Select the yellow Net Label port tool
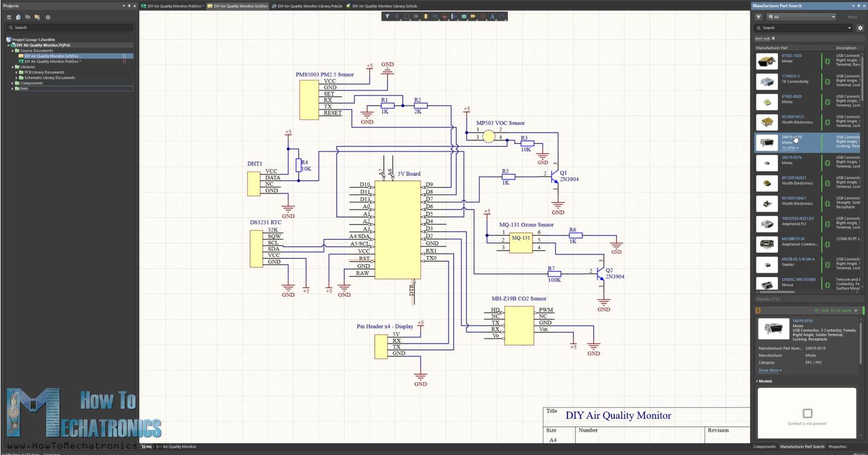This screenshot has width=868, height=455. [x=473, y=17]
